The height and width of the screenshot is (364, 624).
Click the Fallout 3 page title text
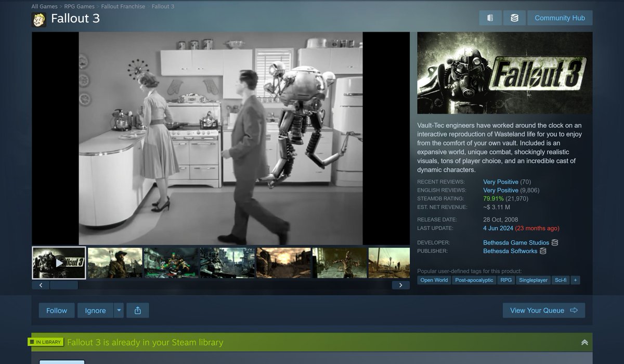75,19
